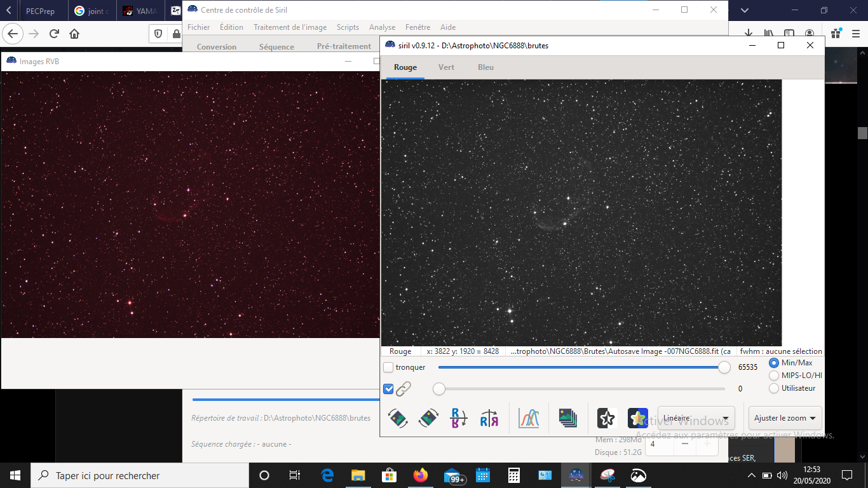The height and width of the screenshot is (488, 868).
Task: Open Microsoft Store from taskbar
Action: [x=389, y=475]
